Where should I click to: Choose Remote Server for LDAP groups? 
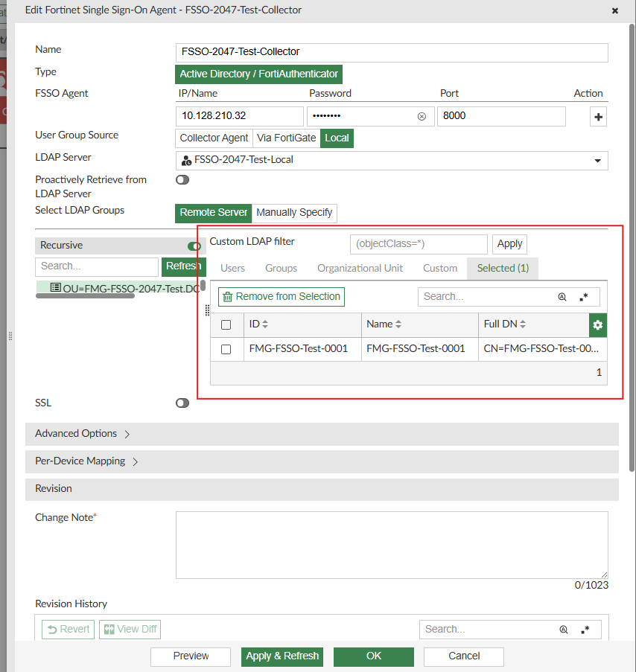pos(214,213)
